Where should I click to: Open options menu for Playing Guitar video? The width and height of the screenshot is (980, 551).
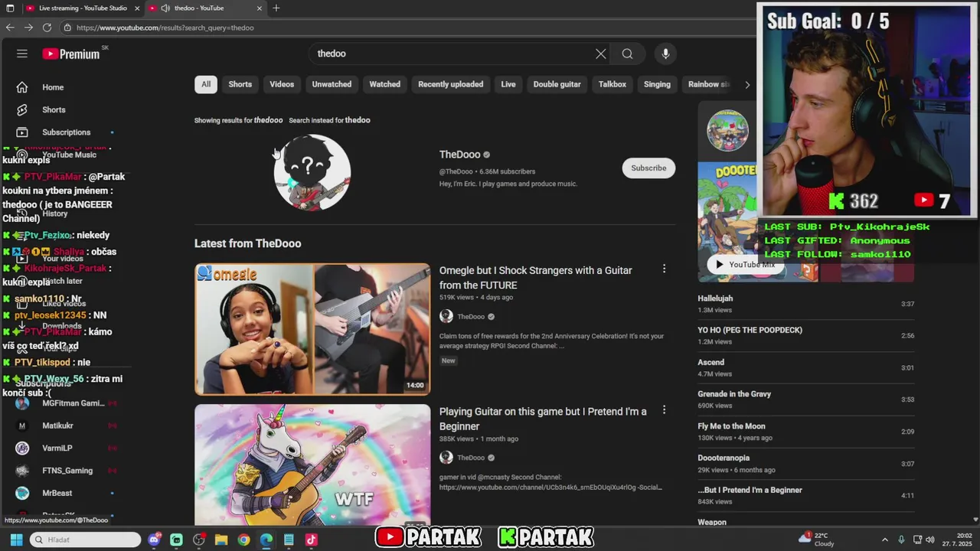(664, 410)
